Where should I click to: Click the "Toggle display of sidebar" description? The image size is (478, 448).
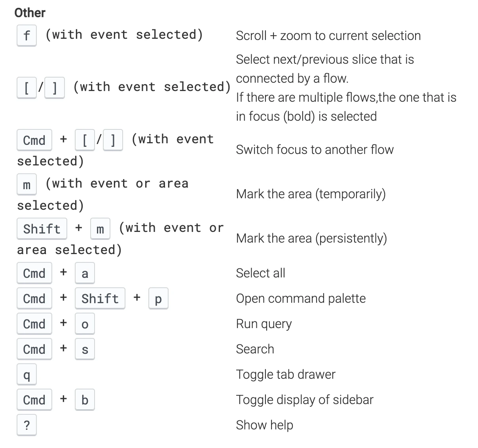[x=304, y=400]
